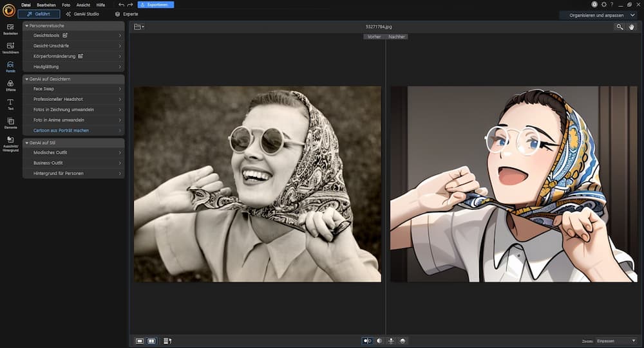Open the Ausschnitt/Hintergrund sidebar tool
Screen dimensions: 644x348
click(x=10, y=143)
